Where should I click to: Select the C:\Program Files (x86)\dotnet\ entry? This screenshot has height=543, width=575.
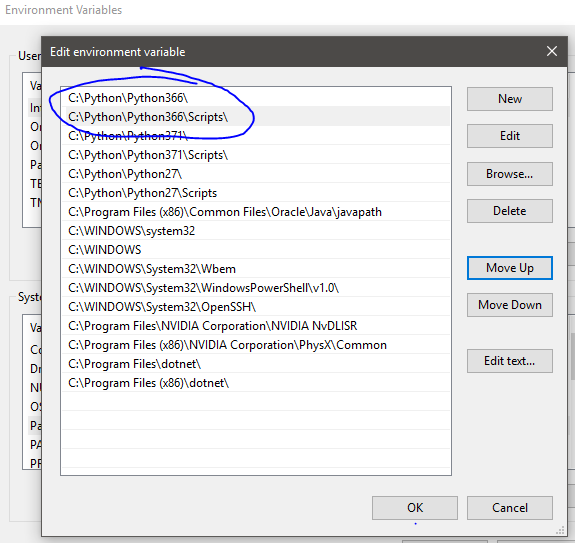(x=256, y=383)
